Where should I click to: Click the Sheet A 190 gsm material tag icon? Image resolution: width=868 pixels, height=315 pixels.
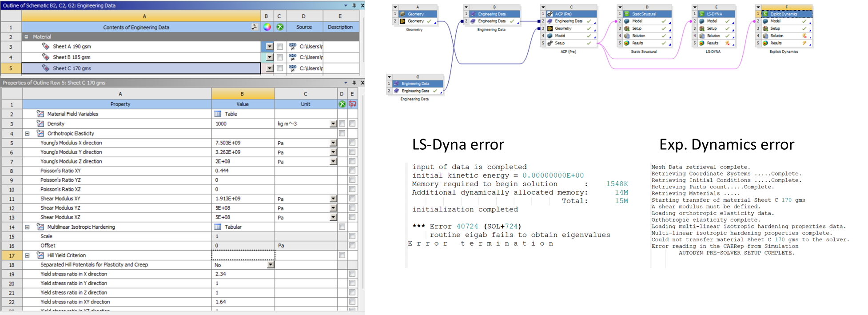tap(45, 46)
